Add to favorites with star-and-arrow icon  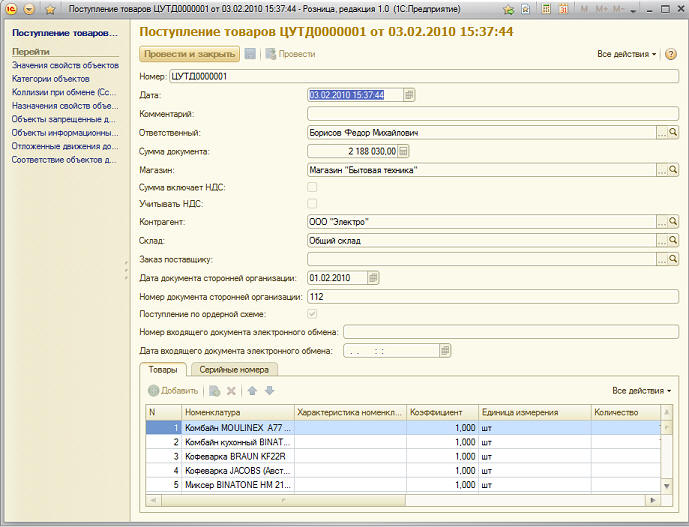tap(508, 9)
